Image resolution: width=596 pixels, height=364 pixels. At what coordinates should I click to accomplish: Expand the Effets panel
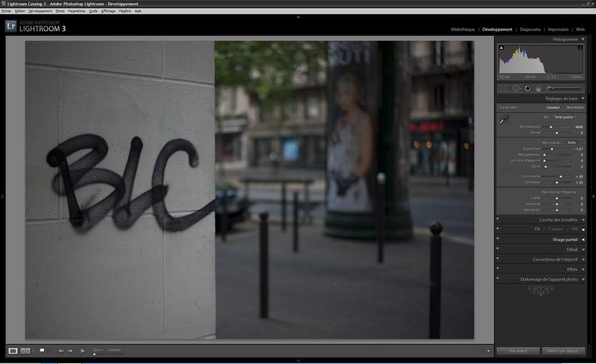tap(583, 269)
